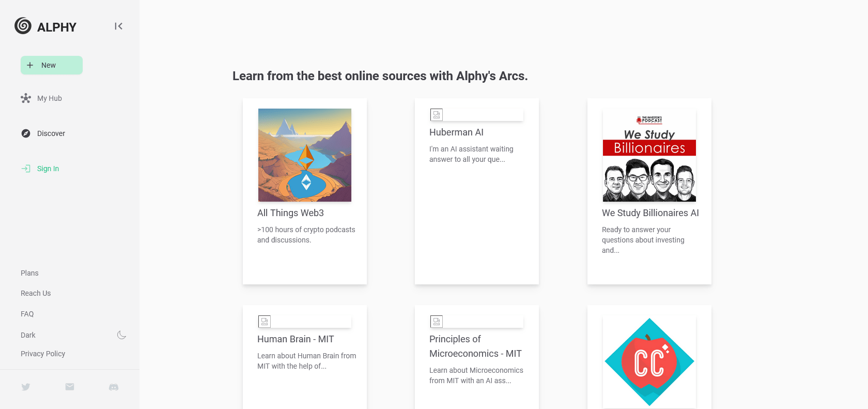Click the broken image icon on Principles of Microeconomics
868x409 pixels.
pyautogui.click(x=437, y=322)
